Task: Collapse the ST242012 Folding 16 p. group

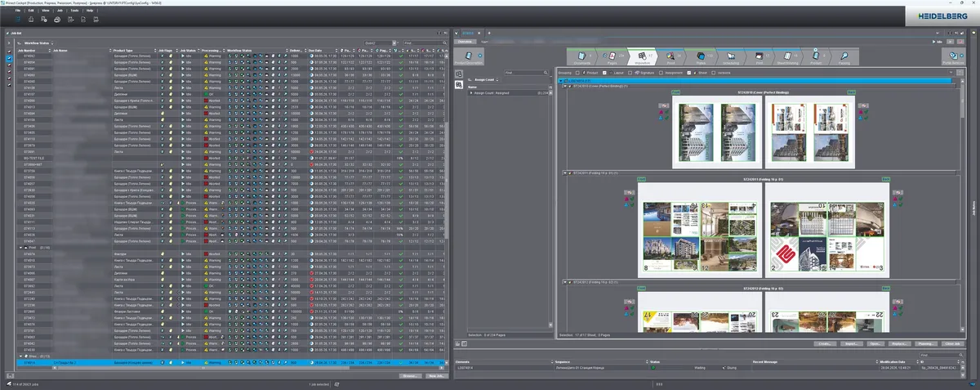Action: tap(565, 282)
